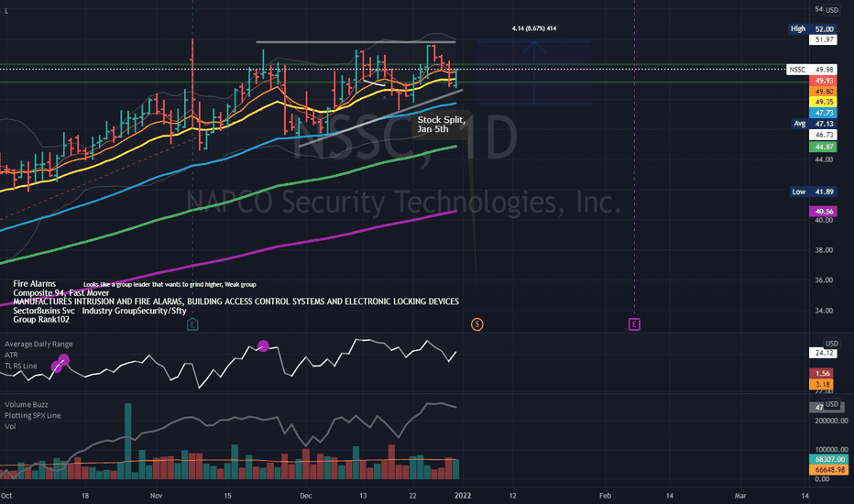
Task: Click the orange 66648.98 volume average label
Action: (x=829, y=470)
